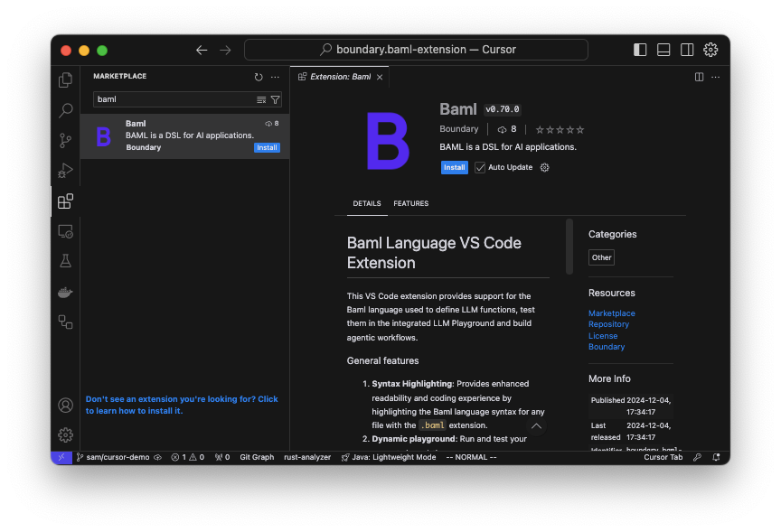The height and width of the screenshot is (532, 781).
Task: Open the License resource link
Action: (x=603, y=336)
